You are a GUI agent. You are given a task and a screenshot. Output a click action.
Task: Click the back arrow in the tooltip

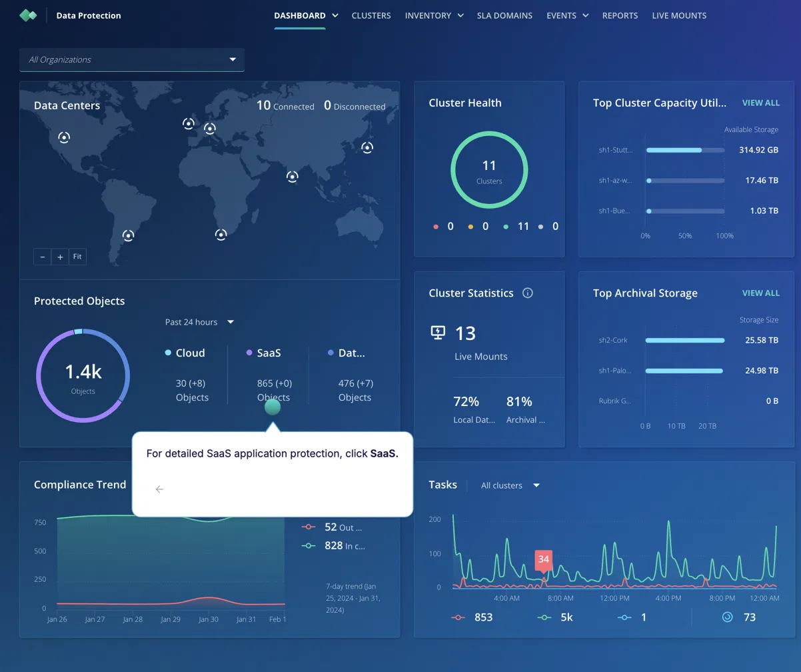tap(159, 489)
